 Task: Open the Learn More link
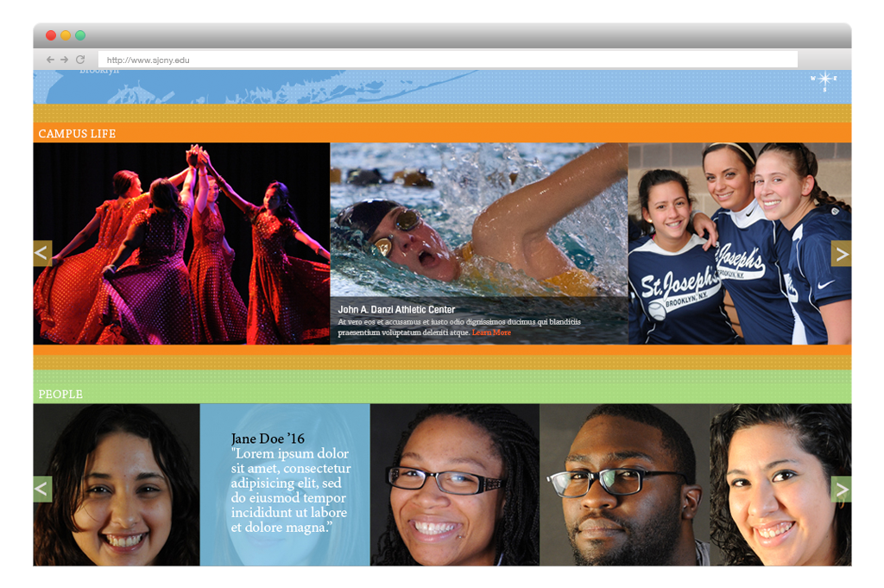491,332
